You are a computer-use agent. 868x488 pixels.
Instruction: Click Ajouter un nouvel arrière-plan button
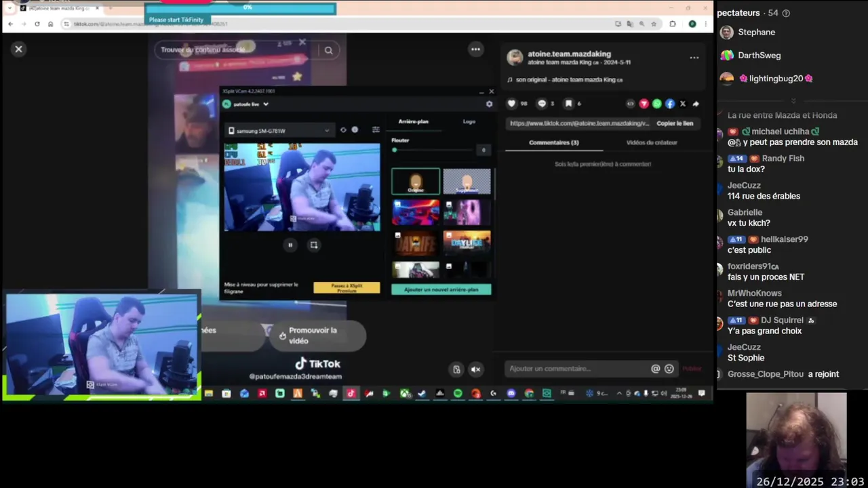coord(441,289)
